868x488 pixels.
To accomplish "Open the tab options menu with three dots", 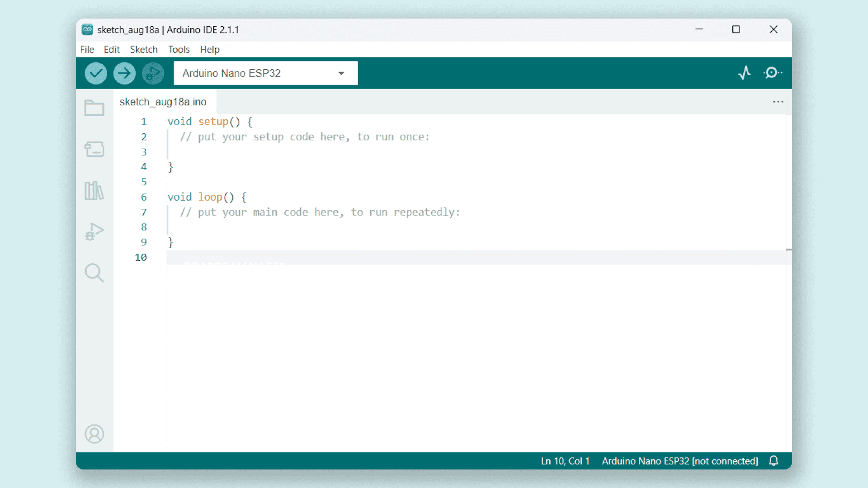I will (778, 102).
